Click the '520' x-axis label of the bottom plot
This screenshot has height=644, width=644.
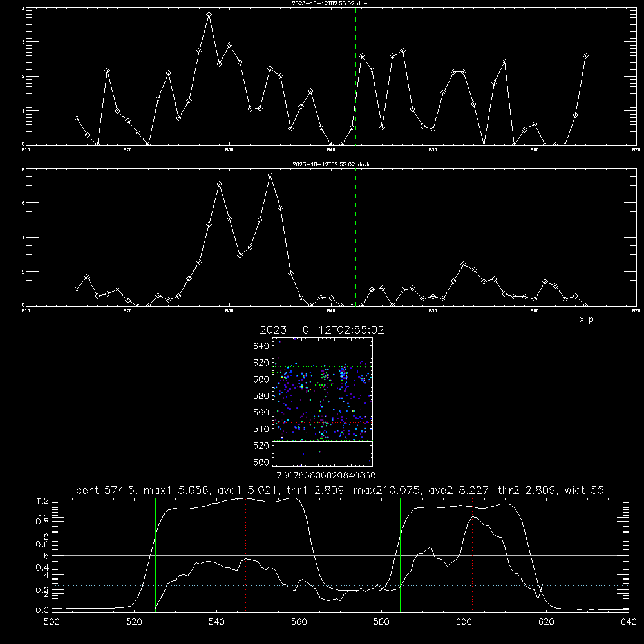coord(134,622)
